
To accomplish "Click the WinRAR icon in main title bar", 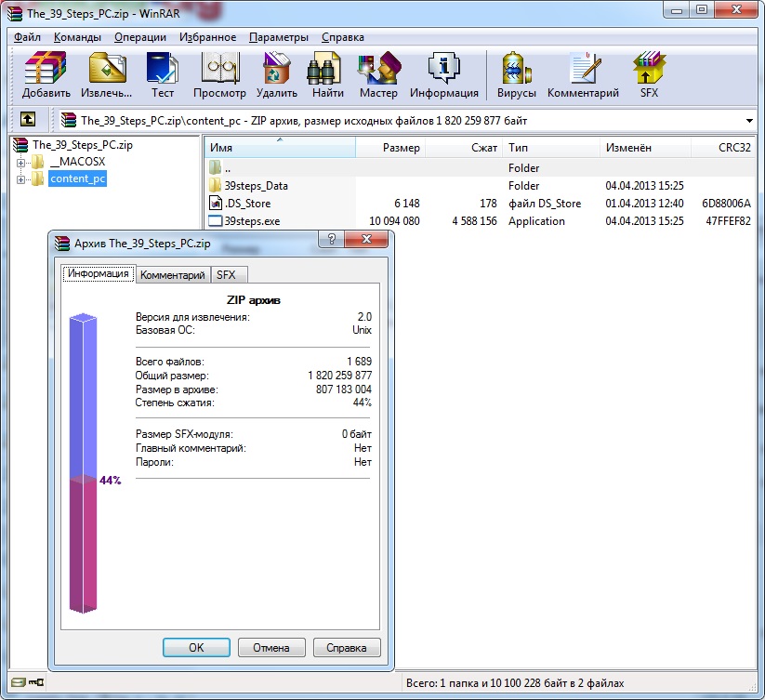I will click(x=15, y=13).
